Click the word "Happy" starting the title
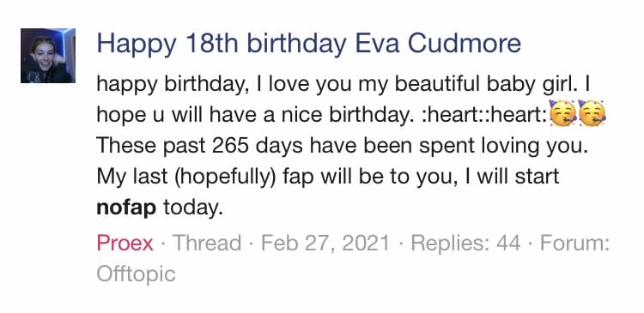 (x=137, y=45)
